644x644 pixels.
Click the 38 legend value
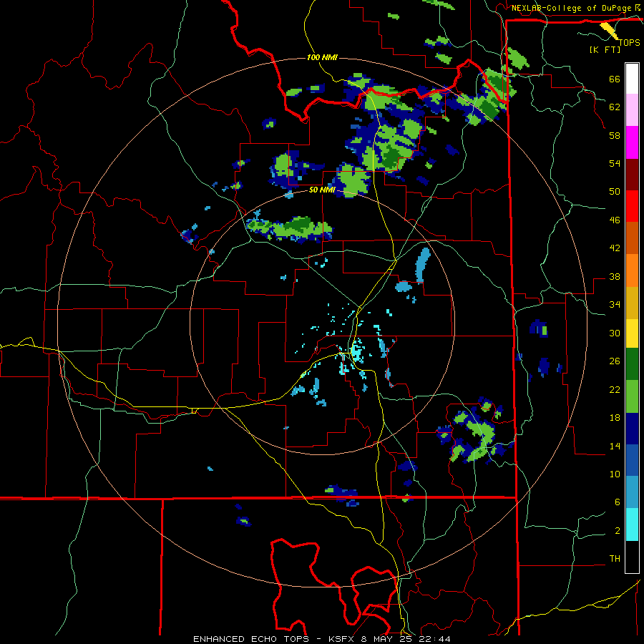[615, 276]
